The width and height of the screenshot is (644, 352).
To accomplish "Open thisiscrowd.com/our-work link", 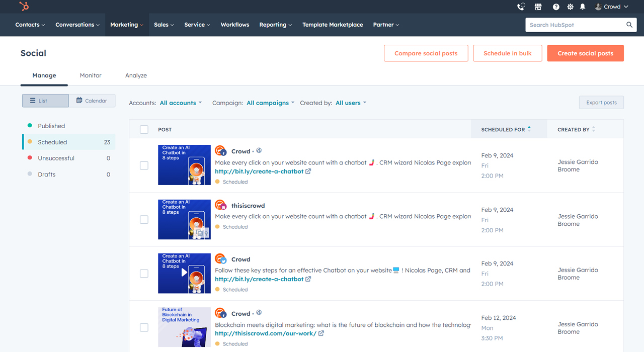I will (266, 333).
